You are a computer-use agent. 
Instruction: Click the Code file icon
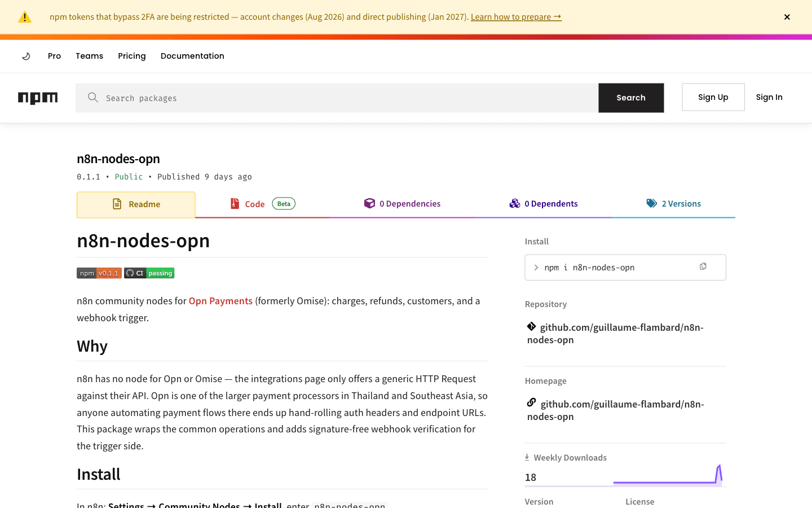tap(235, 204)
